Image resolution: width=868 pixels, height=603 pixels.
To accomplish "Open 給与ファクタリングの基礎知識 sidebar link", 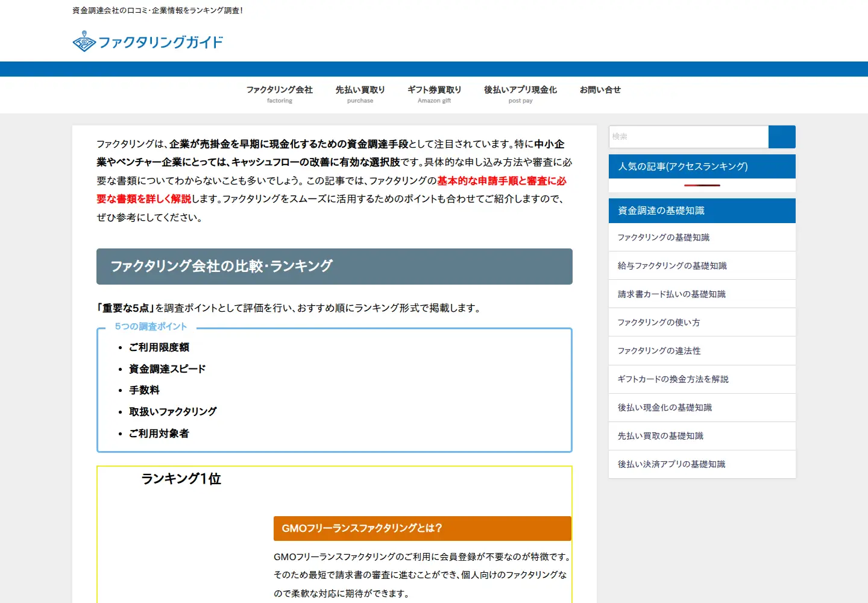I will (x=702, y=266).
